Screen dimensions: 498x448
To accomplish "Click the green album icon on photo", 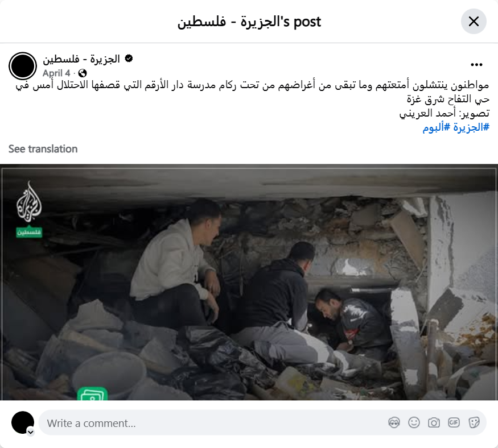I will click(x=92, y=394).
